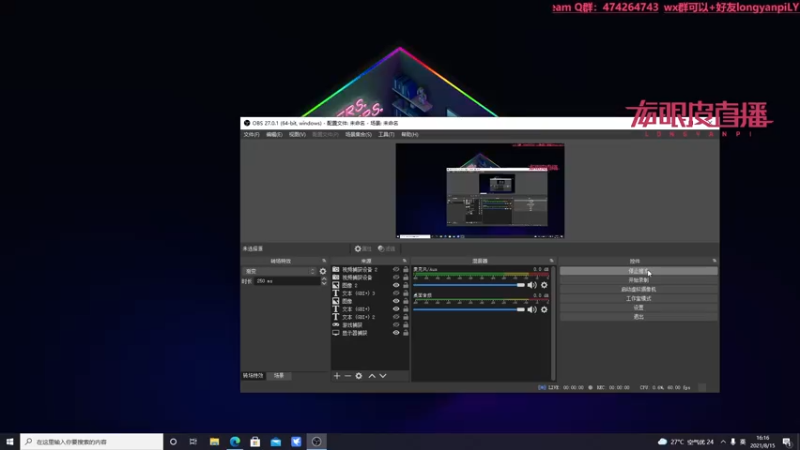Open File Explorer from taskbar

coord(214,442)
